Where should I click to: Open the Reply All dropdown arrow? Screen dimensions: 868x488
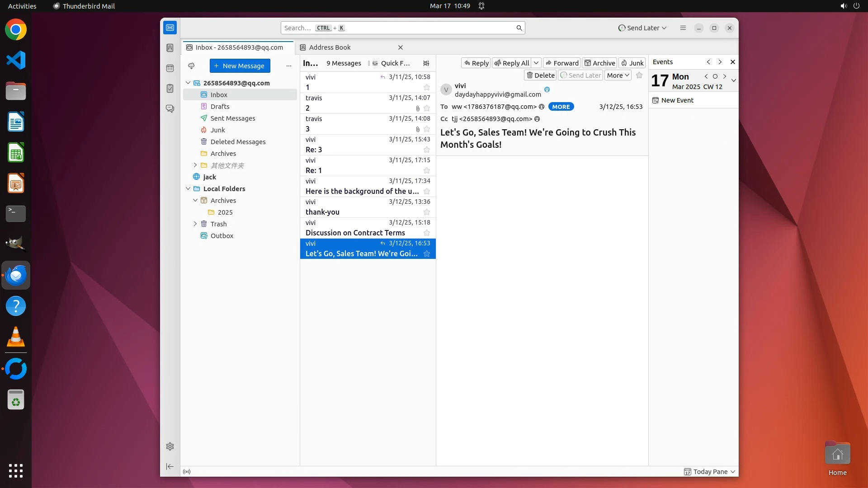pyautogui.click(x=536, y=63)
